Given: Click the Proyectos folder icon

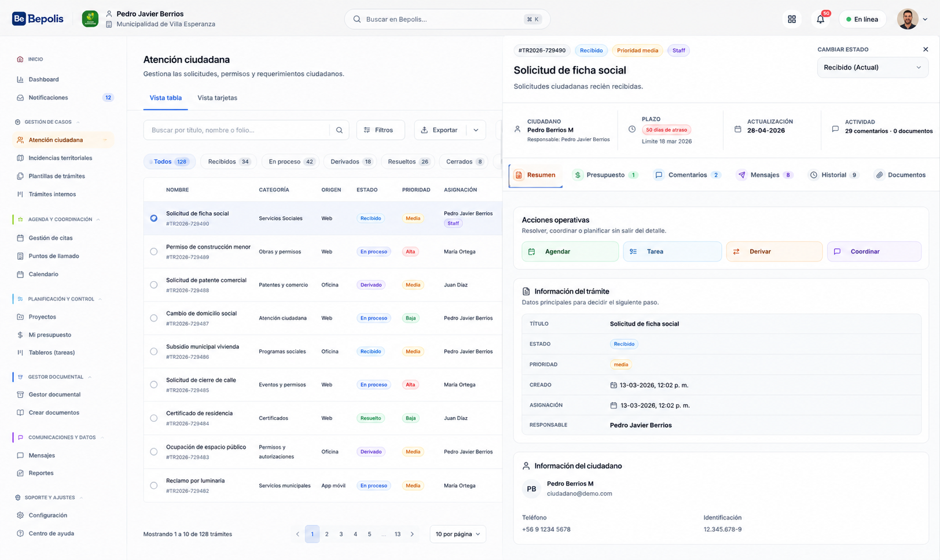Looking at the screenshot, I should pos(20,317).
